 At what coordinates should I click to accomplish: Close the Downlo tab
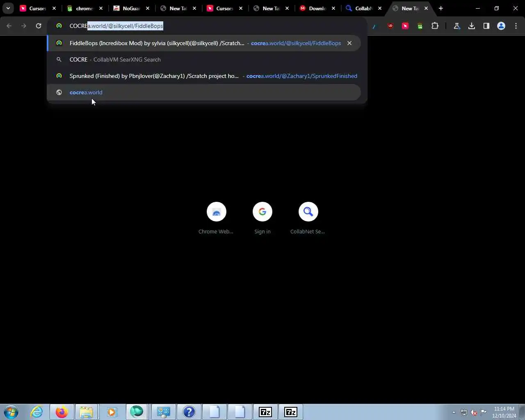[x=333, y=8]
